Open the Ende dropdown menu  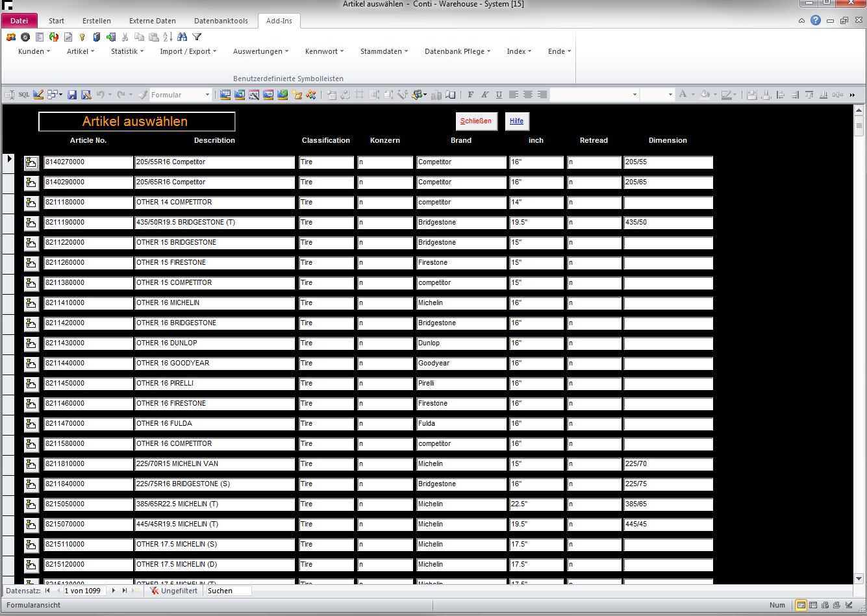(560, 51)
